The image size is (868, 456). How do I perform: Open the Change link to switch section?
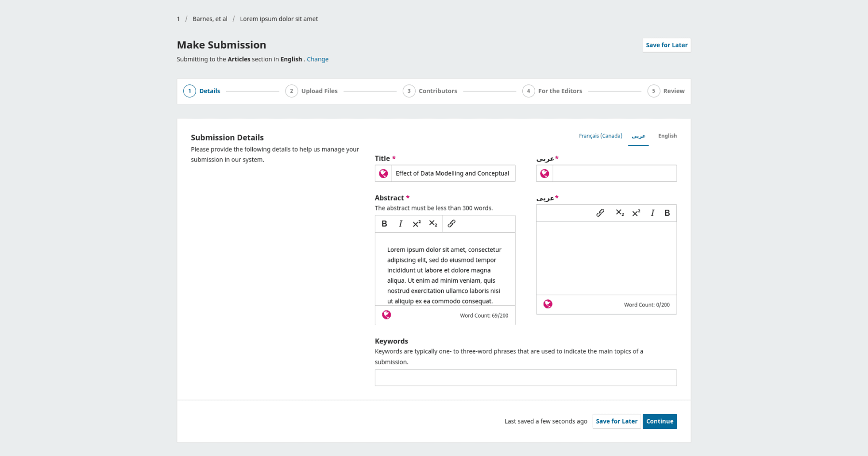[x=317, y=59]
